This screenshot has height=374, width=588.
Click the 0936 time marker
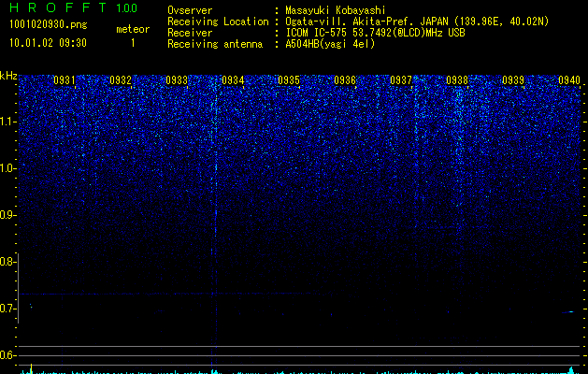[x=345, y=80]
